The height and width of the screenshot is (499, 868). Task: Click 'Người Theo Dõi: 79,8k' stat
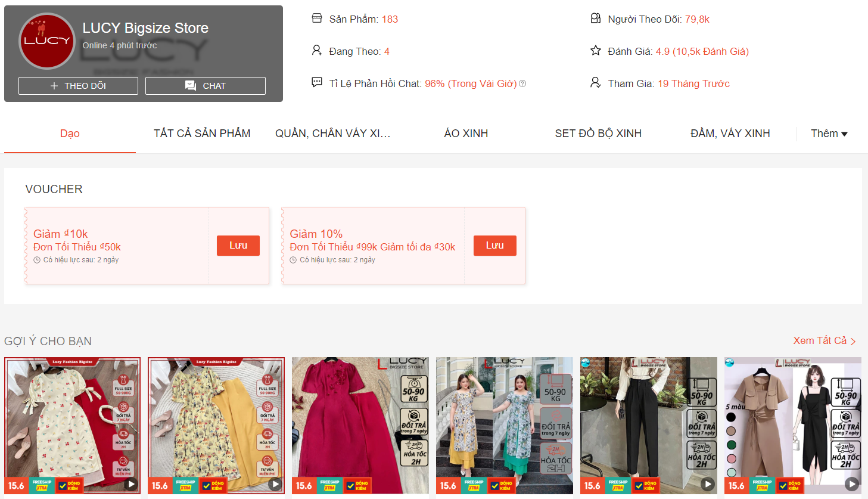658,19
